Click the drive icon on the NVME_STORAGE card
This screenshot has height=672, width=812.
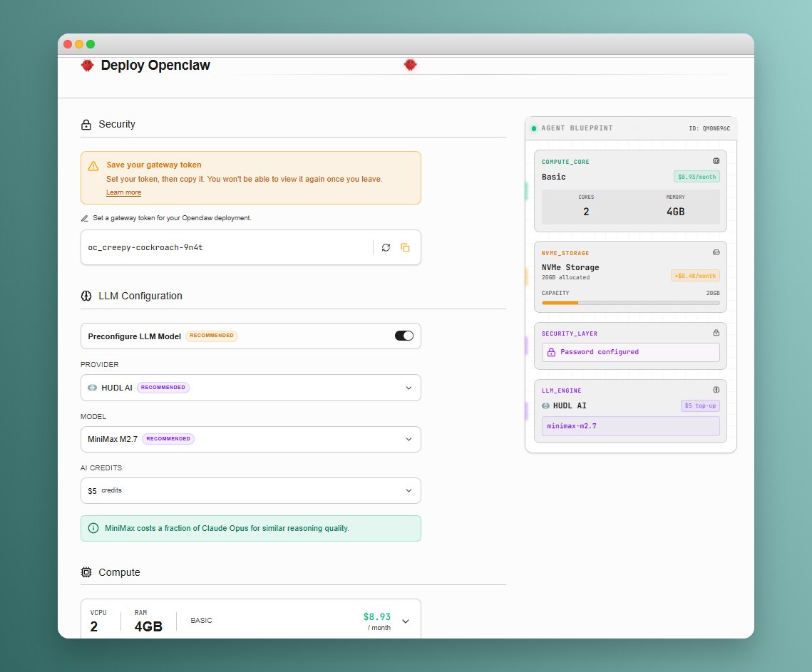point(716,252)
